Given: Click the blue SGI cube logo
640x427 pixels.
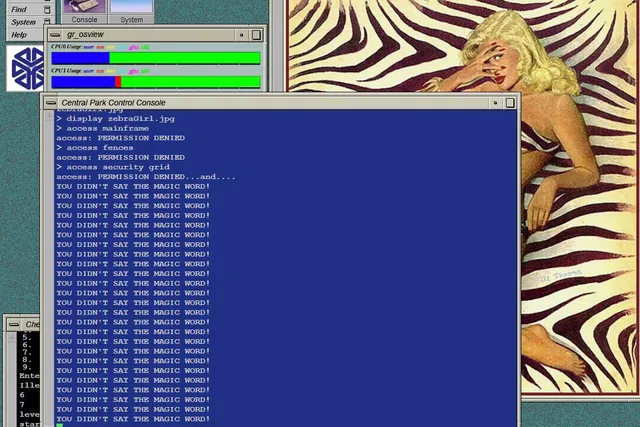Looking at the screenshot, I should click(26, 68).
